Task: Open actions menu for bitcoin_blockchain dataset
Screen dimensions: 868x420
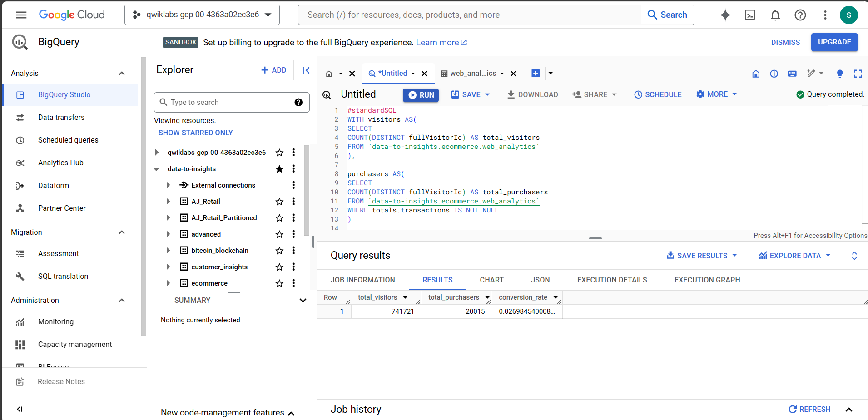Action: pos(293,251)
